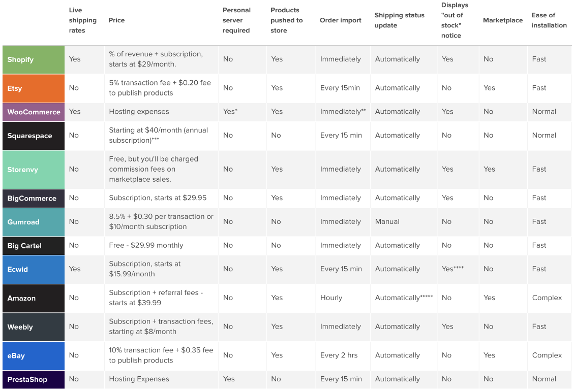Click the Marketplace column header
The height and width of the screenshot is (392, 574).
click(502, 20)
